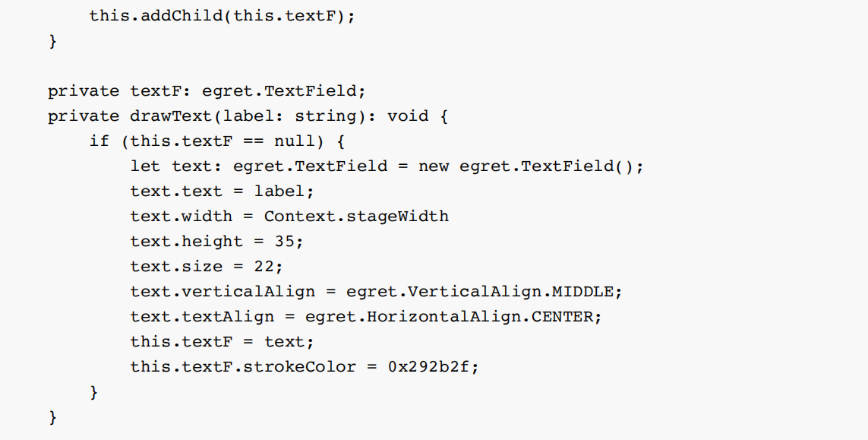Click the new keyword before egret.TextField()

[x=434, y=166]
